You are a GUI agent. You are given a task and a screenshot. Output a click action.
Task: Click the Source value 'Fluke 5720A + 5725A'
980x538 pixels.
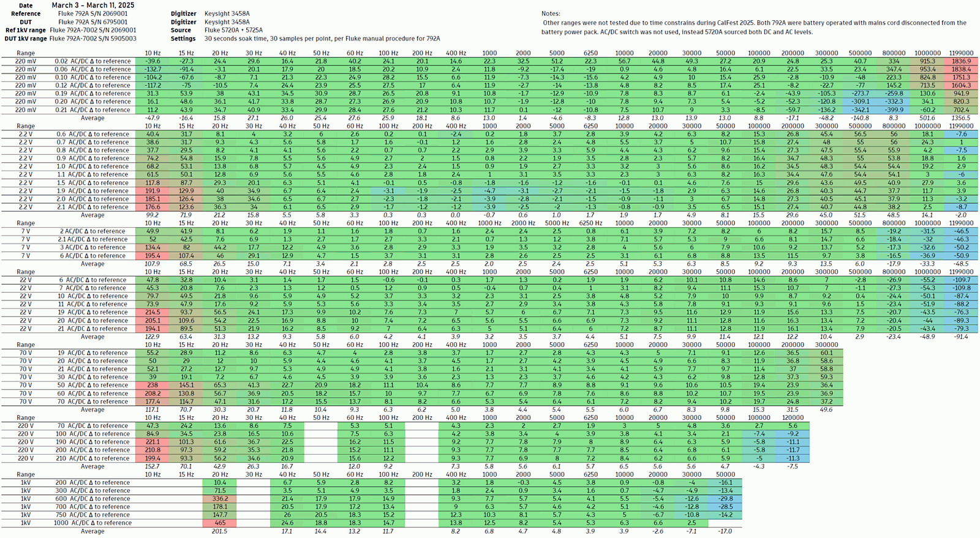233,30
